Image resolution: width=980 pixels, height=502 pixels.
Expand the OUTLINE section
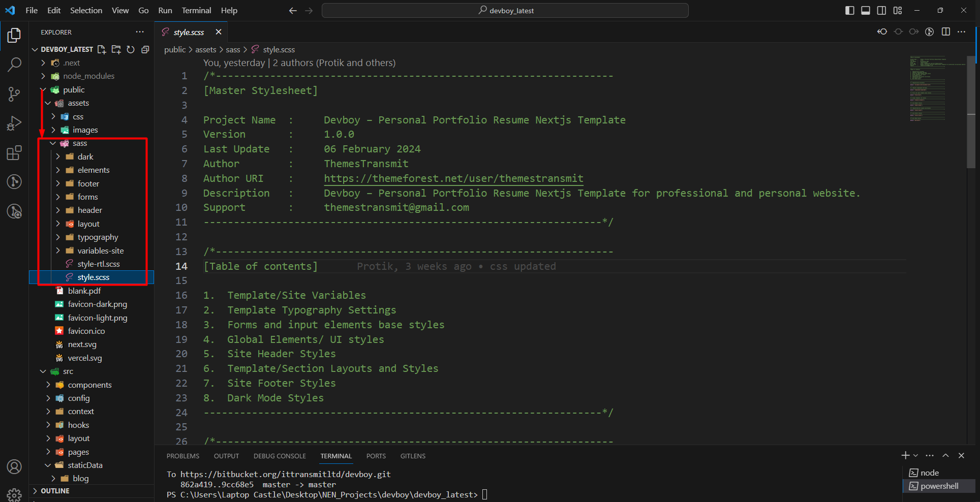pyautogui.click(x=55, y=491)
